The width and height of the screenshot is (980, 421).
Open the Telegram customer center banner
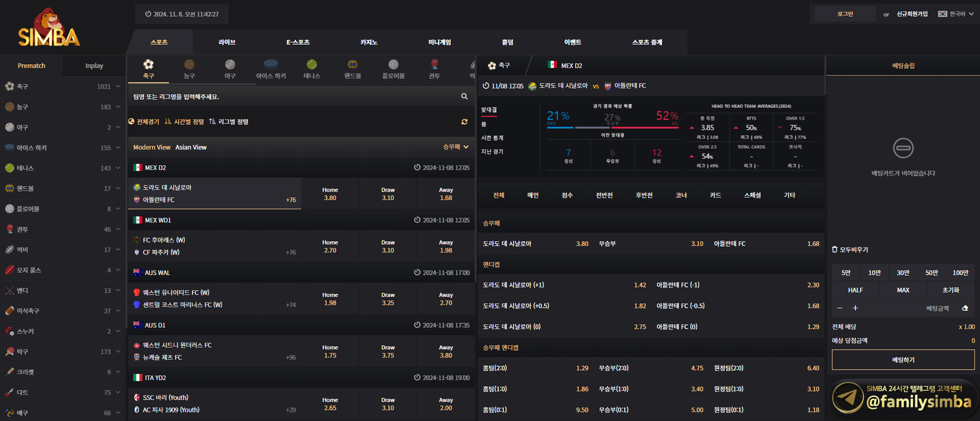click(903, 398)
